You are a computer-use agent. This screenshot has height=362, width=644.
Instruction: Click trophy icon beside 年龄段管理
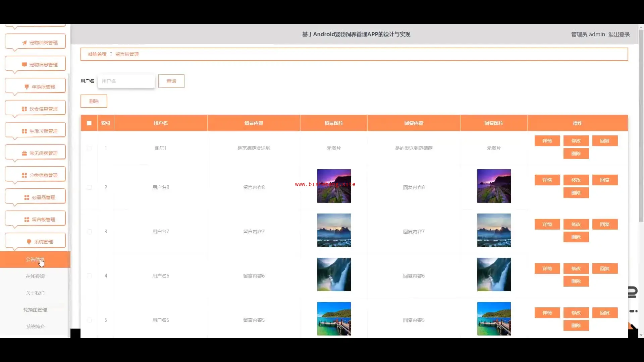pos(27,87)
